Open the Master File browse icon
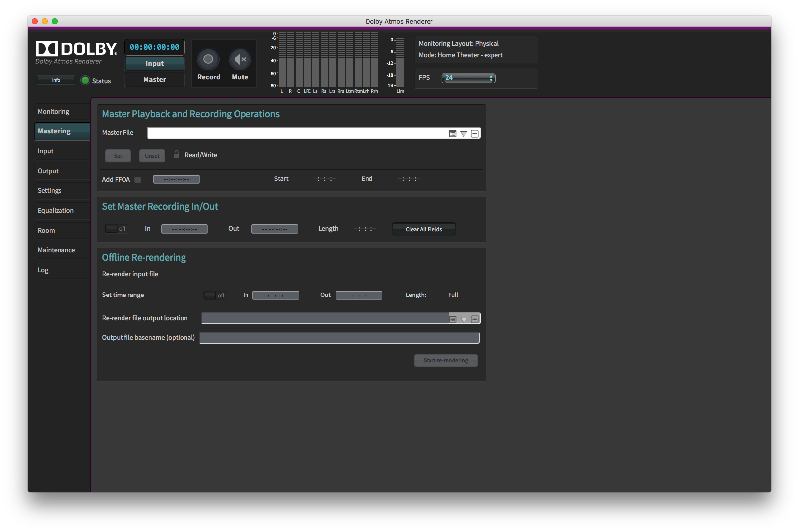Viewport: 799px width, 532px height. [452, 133]
